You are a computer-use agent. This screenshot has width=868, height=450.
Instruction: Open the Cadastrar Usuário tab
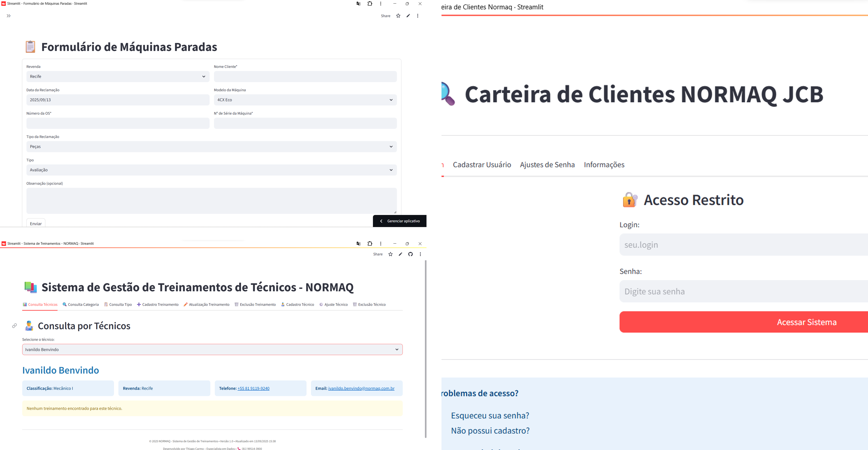[x=482, y=165]
